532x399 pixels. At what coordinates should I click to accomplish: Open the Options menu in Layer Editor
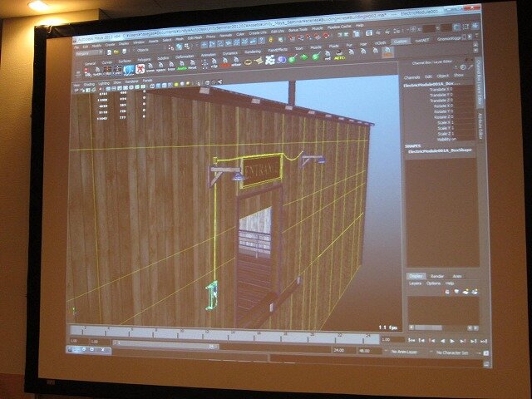click(x=433, y=283)
